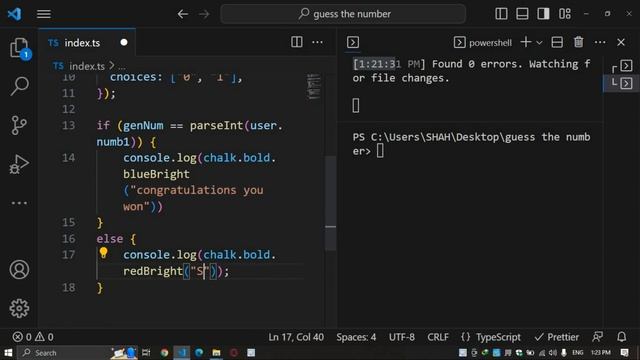The width and height of the screenshot is (640, 360).
Task: Open Task View on the taskbar
Action: tap(146, 353)
